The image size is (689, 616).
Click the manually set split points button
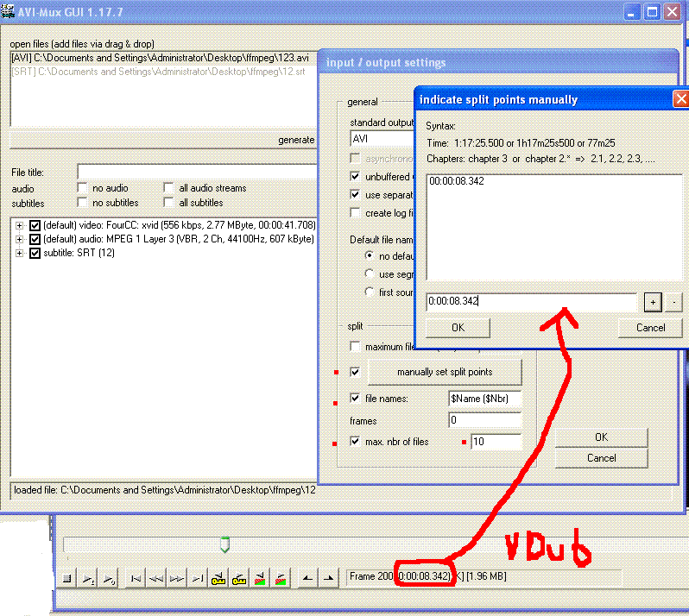(x=445, y=372)
